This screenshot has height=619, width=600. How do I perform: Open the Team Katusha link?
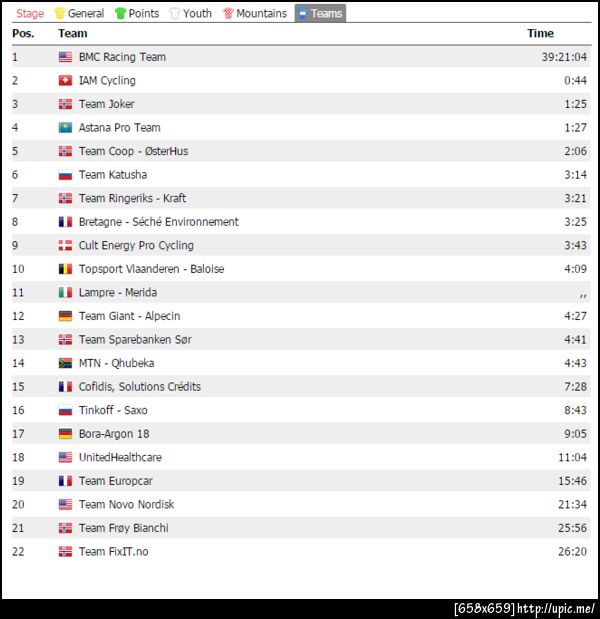pyautogui.click(x=113, y=175)
